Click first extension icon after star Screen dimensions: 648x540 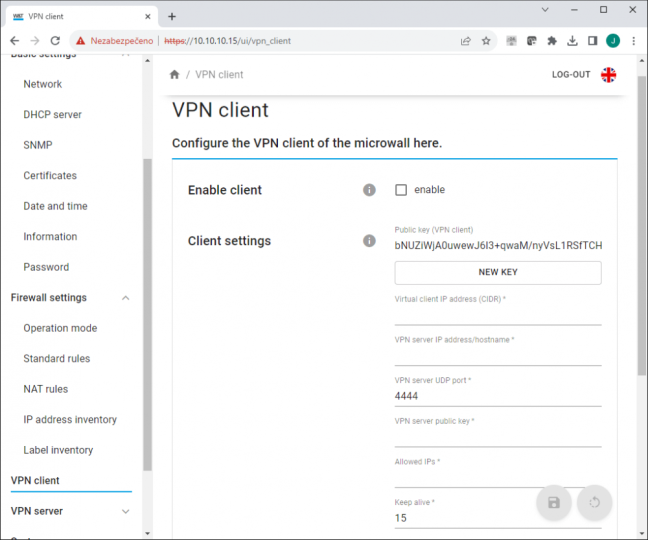click(x=511, y=40)
